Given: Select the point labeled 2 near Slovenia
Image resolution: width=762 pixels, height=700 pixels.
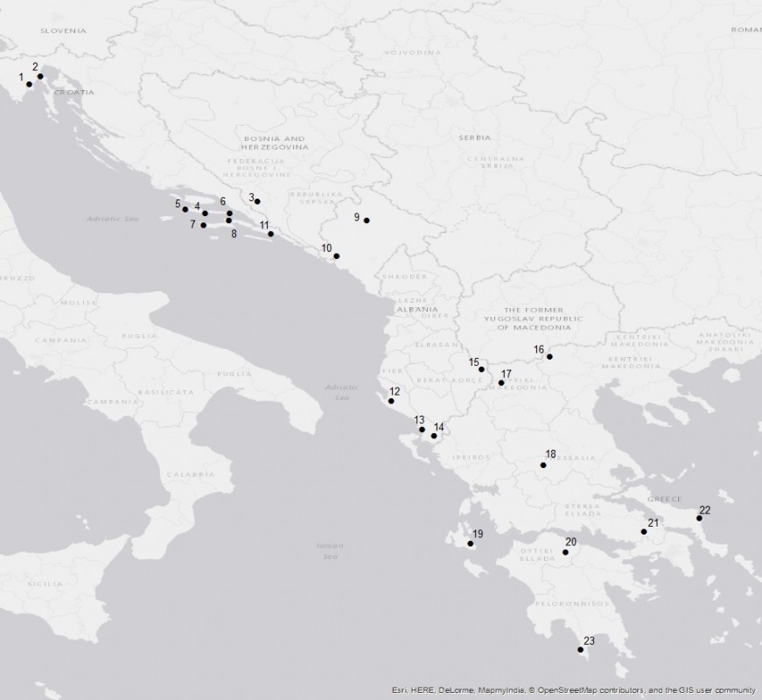Looking at the screenshot, I should (x=40, y=76).
